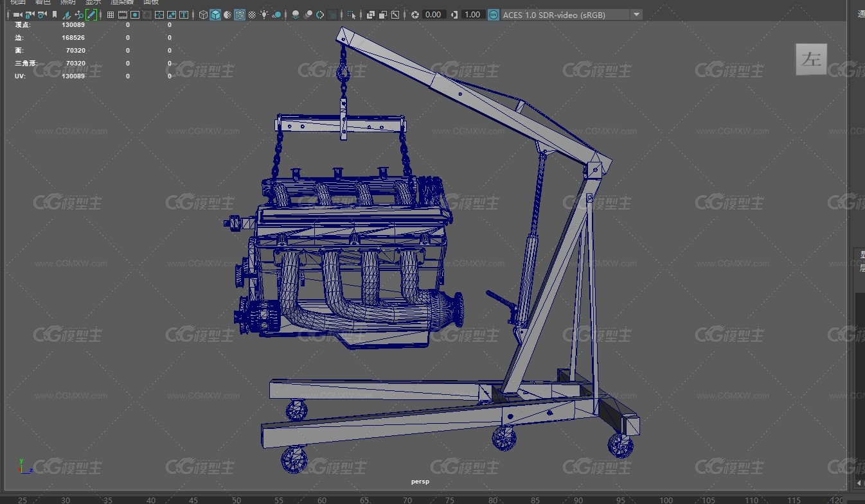
Task: Click the Image Plane icon
Action: [67, 14]
